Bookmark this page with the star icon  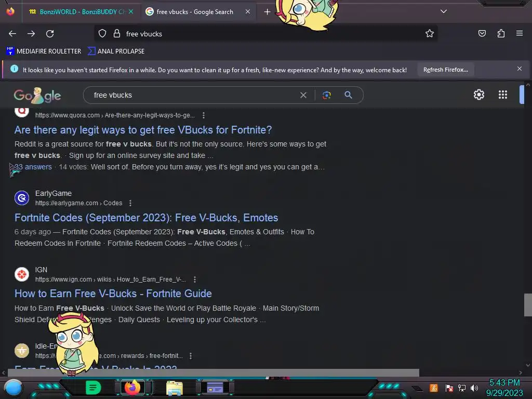coord(430,34)
